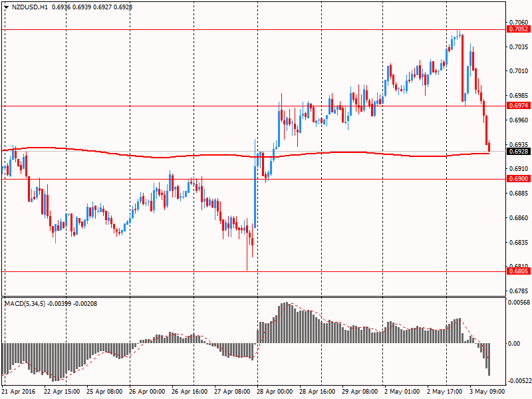Select the 0.6900 red price level tag
The image size is (532, 399).
(x=518, y=179)
